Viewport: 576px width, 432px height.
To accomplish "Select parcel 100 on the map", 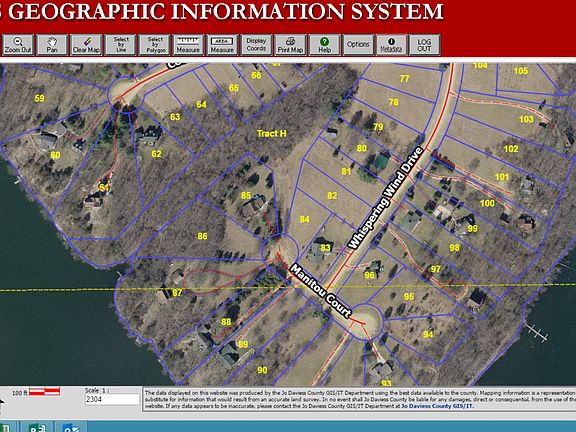I will 487,203.
